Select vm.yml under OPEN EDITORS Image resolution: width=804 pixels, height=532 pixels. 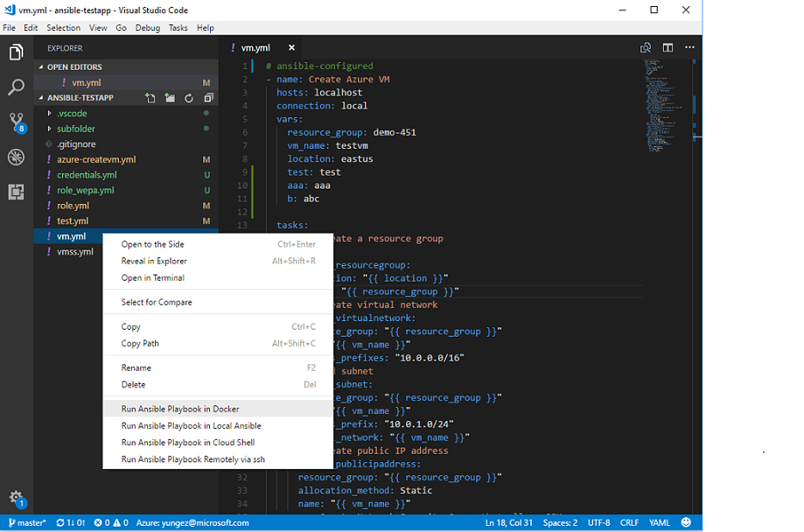(127, 83)
